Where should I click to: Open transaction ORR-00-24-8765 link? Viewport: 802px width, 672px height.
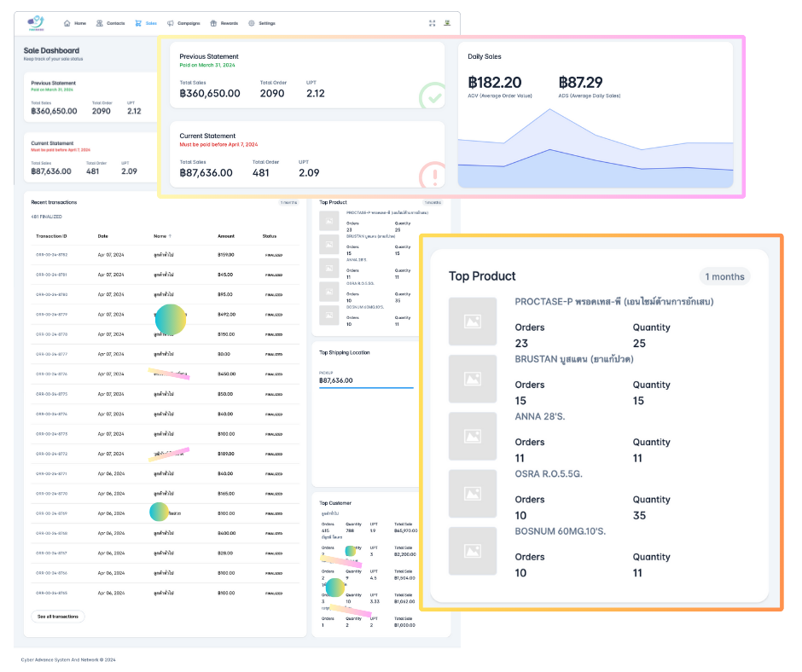51,593
